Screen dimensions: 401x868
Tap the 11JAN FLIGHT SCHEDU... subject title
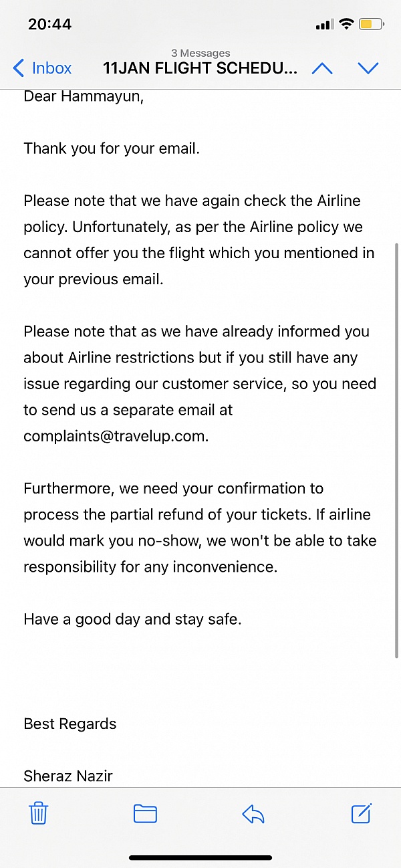tap(200, 68)
